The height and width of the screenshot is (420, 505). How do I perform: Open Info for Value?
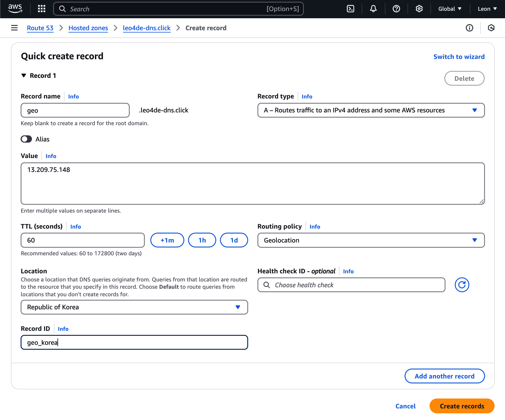pos(51,156)
